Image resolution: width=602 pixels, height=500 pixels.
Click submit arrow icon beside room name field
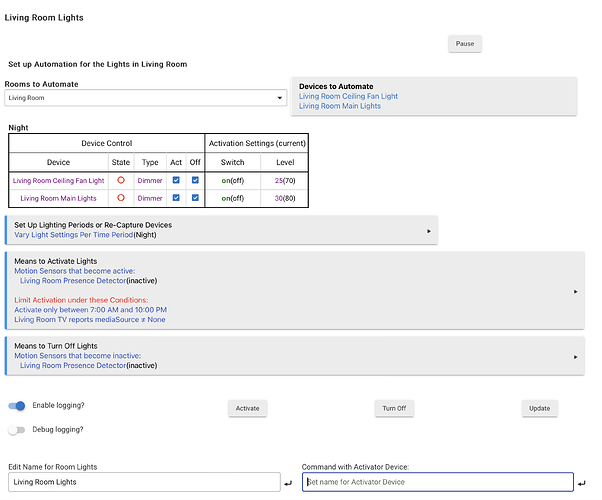point(288,483)
